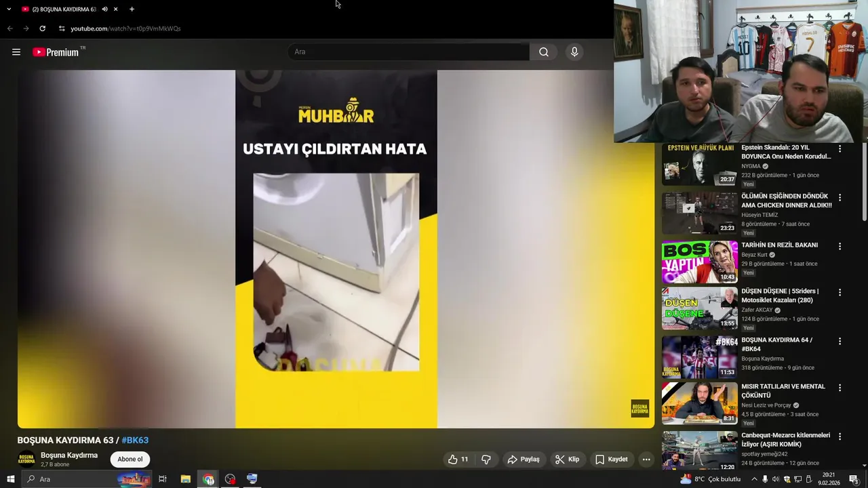
Task: Open the clock and date flyout
Action: (x=829, y=479)
